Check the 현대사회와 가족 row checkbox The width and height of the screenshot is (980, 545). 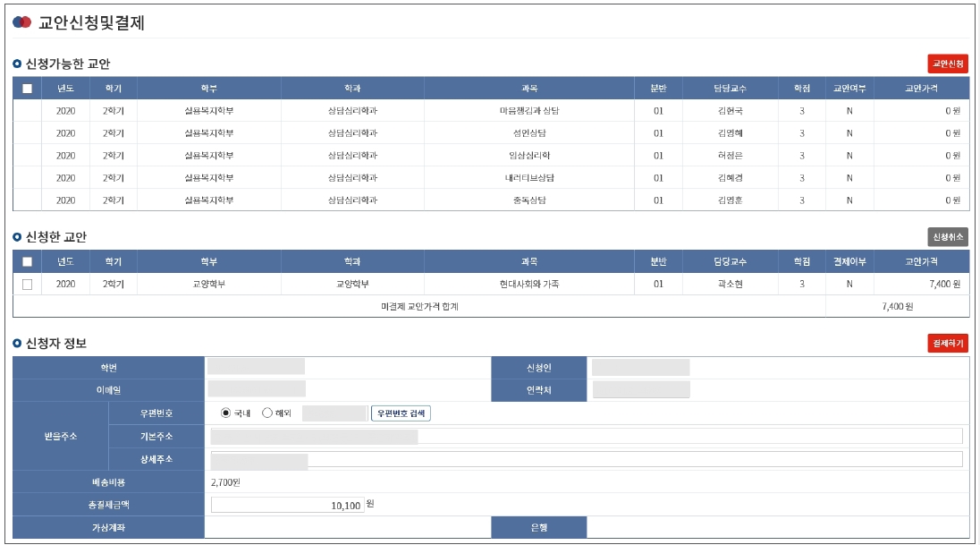click(x=27, y=285)
